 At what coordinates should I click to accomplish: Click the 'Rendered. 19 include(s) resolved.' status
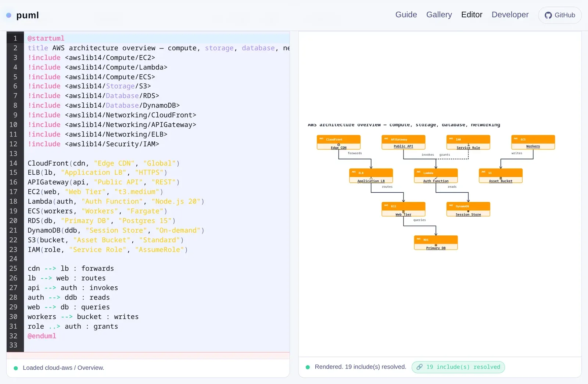pyautogui.click(x=361, y=367)
